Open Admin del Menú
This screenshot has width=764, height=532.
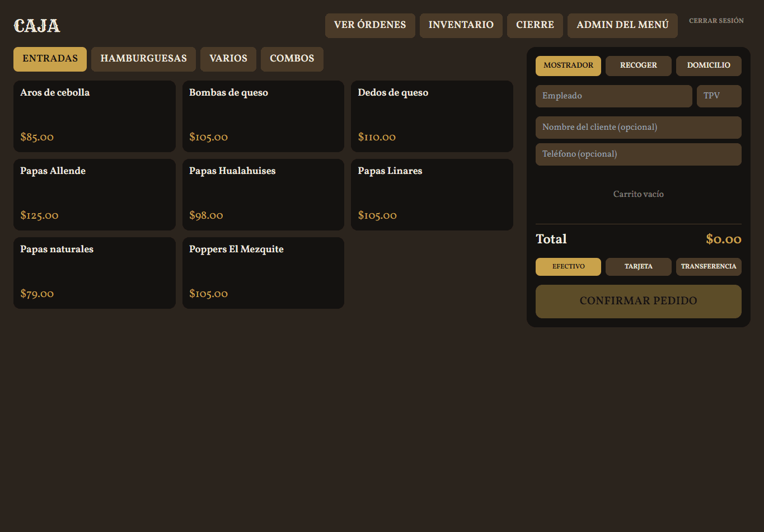622,26
